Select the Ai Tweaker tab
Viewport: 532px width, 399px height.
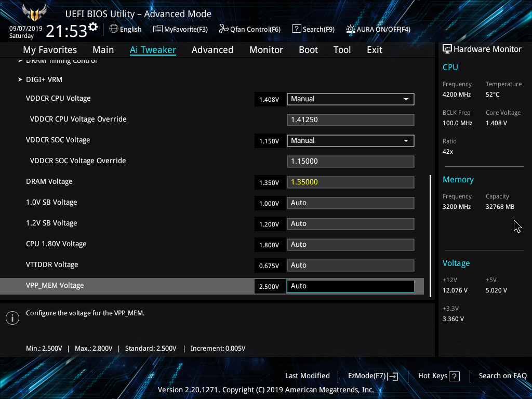(x=153, y=50)
